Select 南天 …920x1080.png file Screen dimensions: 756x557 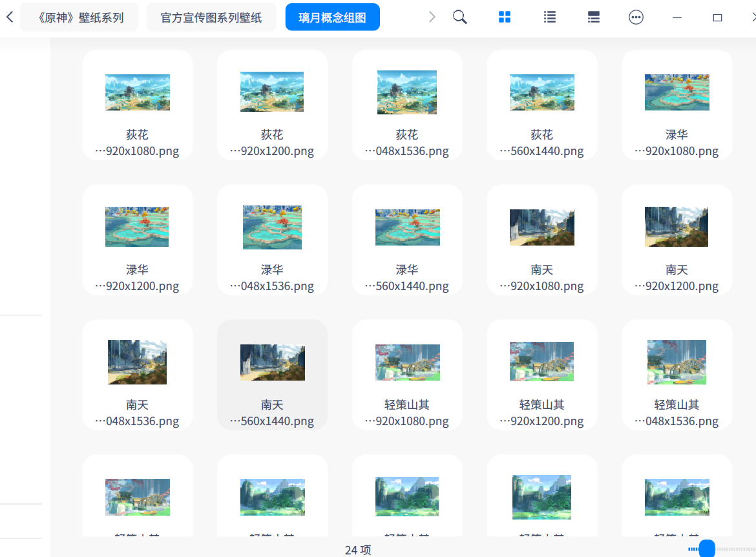point(542,240)
